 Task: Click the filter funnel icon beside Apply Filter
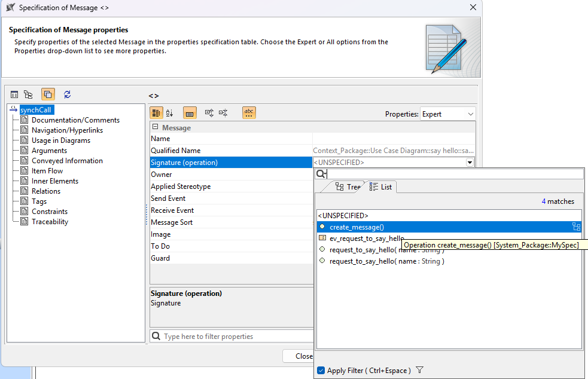[420, 370]
